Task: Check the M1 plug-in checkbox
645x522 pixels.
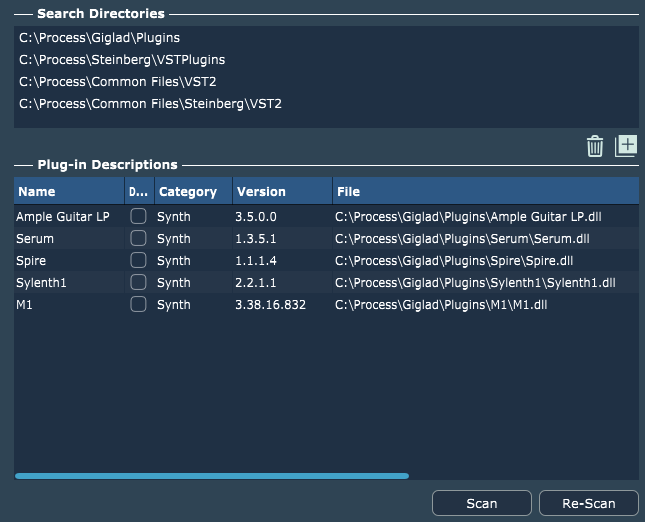Action: pyautogui.click(x=138, y=304)
